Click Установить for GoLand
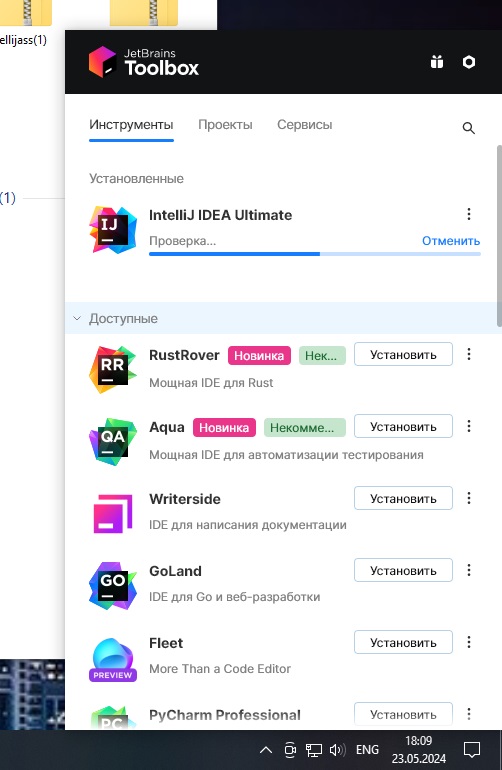Screen dimensions: 502x770 click(x=403, y=571)
